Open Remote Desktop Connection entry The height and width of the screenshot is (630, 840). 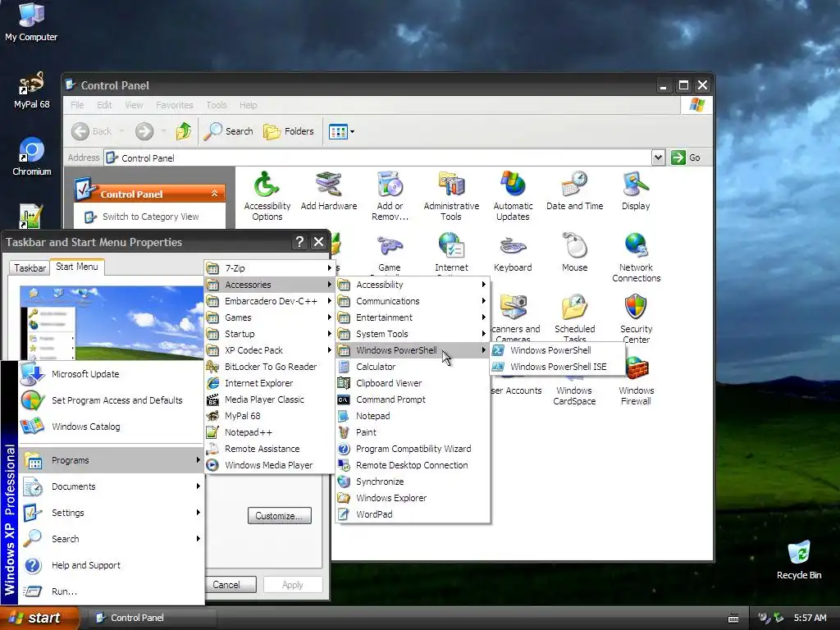click(x=412, y=465)
